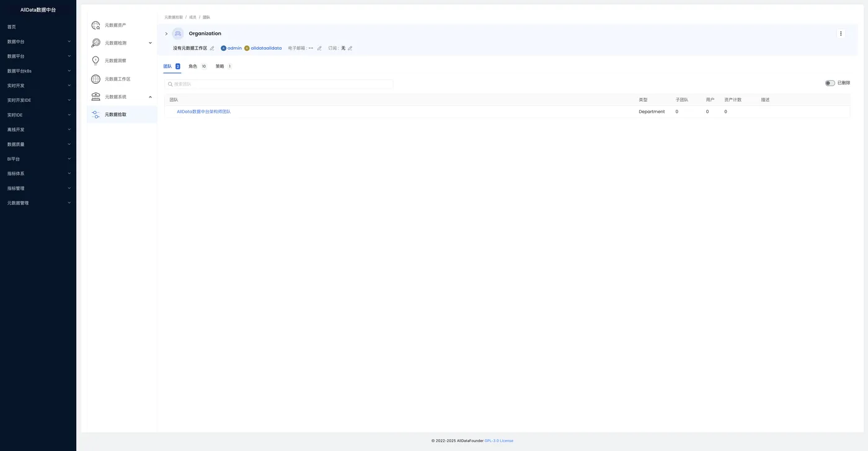Click the 子团队 column header
The height and width of the screenshot is (451, 868).
coord(682,100)
